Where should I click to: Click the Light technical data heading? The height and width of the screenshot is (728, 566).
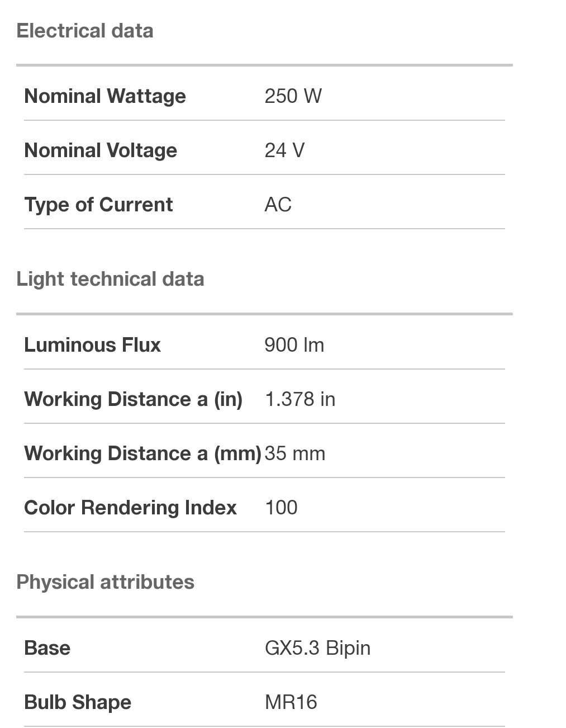tap(110, 279)
